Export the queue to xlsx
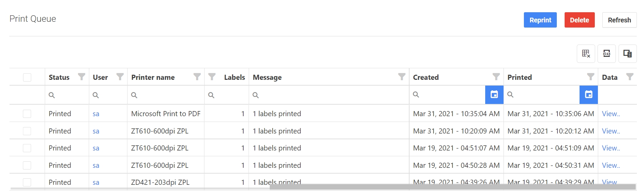Image resolution: width=644 pixels, height=196 pixels. coord(607,54)
